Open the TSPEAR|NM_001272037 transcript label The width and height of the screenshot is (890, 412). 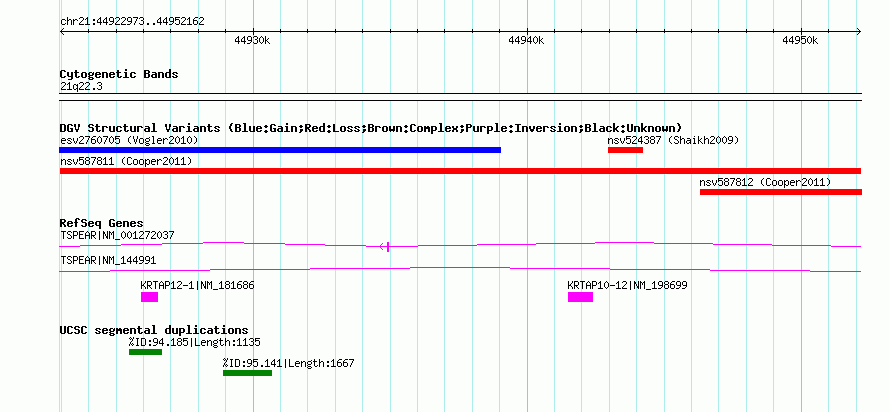coord(117,235)
